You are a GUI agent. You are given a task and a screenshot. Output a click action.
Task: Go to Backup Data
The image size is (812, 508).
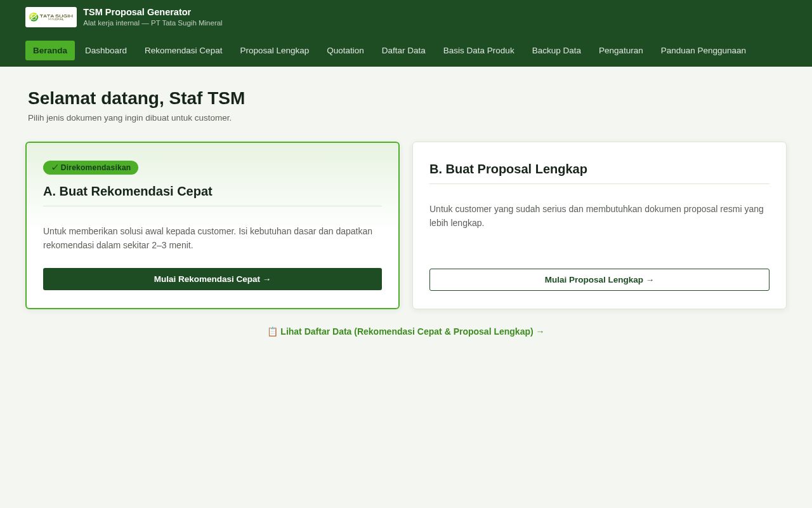tap(556, 51)
